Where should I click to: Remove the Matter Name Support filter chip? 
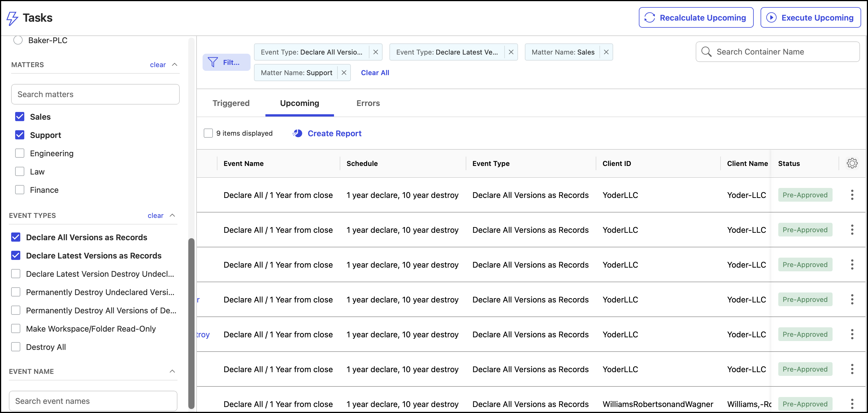344,73
